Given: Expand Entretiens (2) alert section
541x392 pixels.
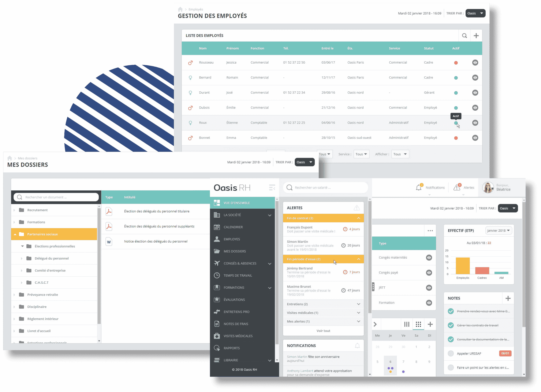Looking at the screenshot, I should (323, 304).
